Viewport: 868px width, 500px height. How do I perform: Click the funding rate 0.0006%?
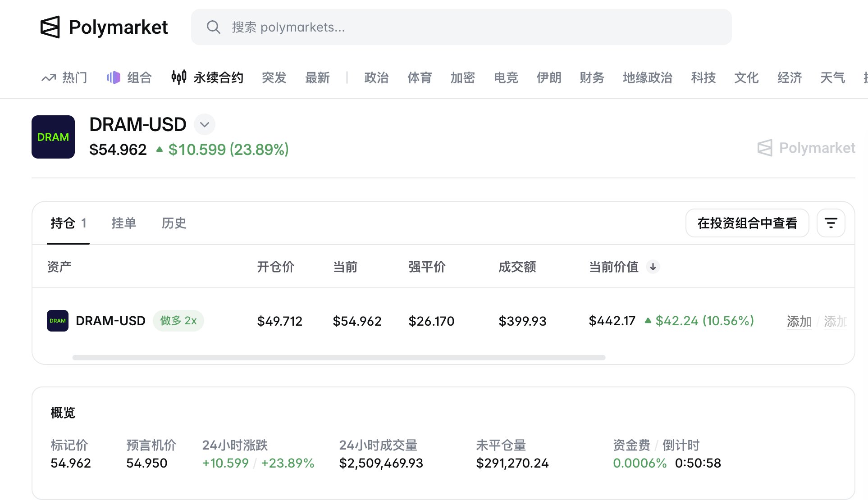pos(640,463)
